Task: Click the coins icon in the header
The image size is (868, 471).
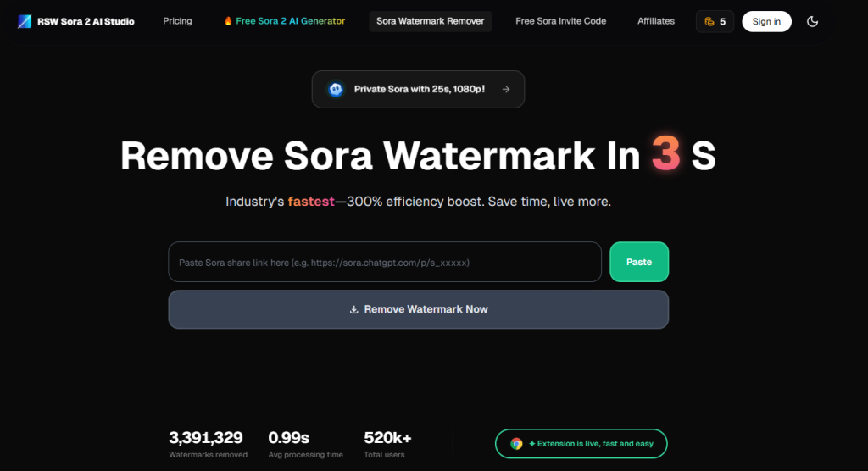Action: click(709, 21)
